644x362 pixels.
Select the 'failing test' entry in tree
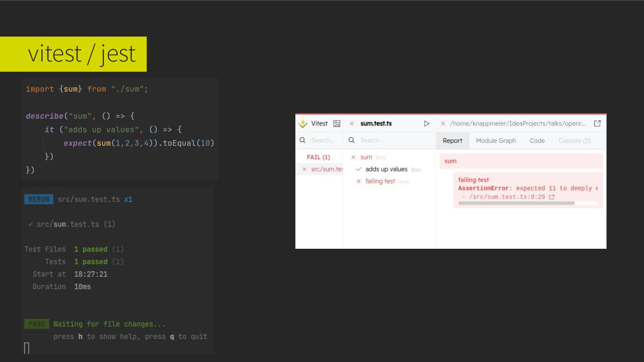click(380, 181)
